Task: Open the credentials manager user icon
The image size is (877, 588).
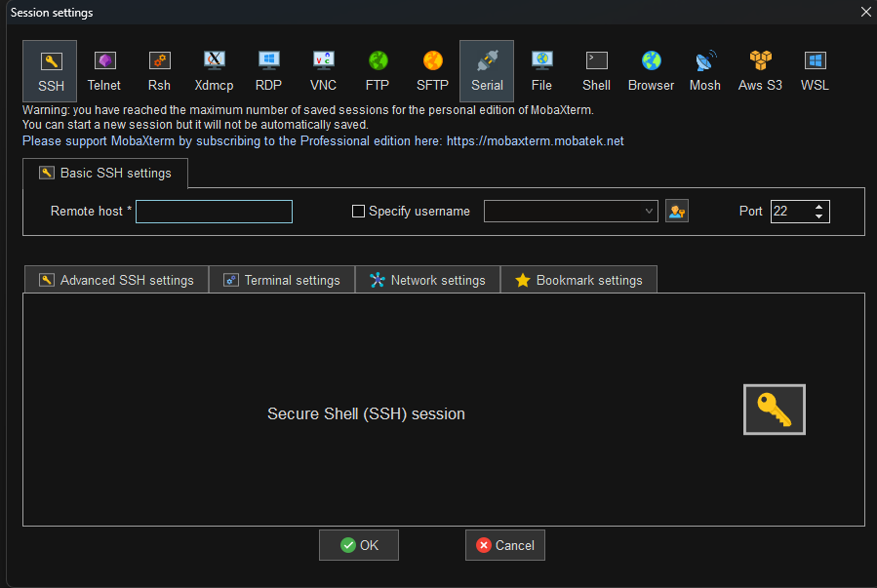Action: pos(677,212)
